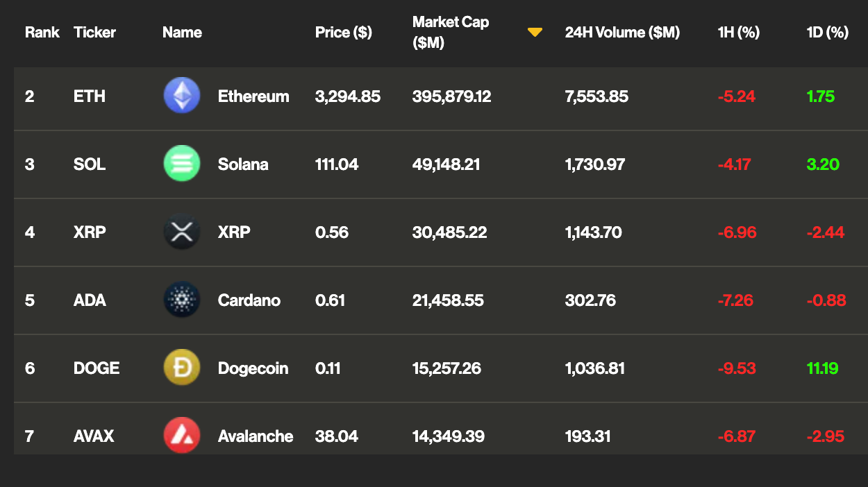Expand sorting options on 24H Volume header
Image resolution: width=868 pixels, height=487 pixels.
[622, 32]
